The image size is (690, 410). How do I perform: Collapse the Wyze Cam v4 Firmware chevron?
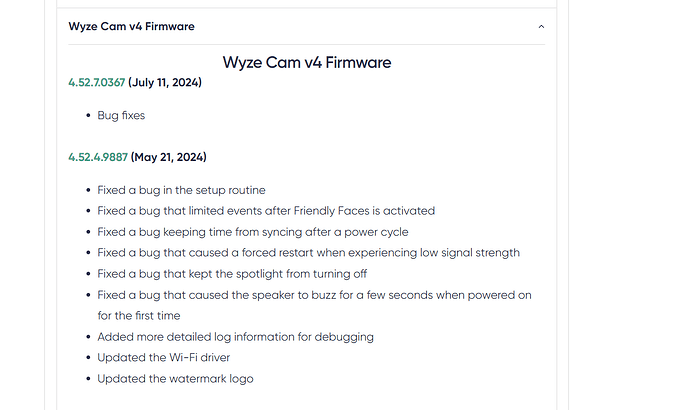click(x=541, y=26)
